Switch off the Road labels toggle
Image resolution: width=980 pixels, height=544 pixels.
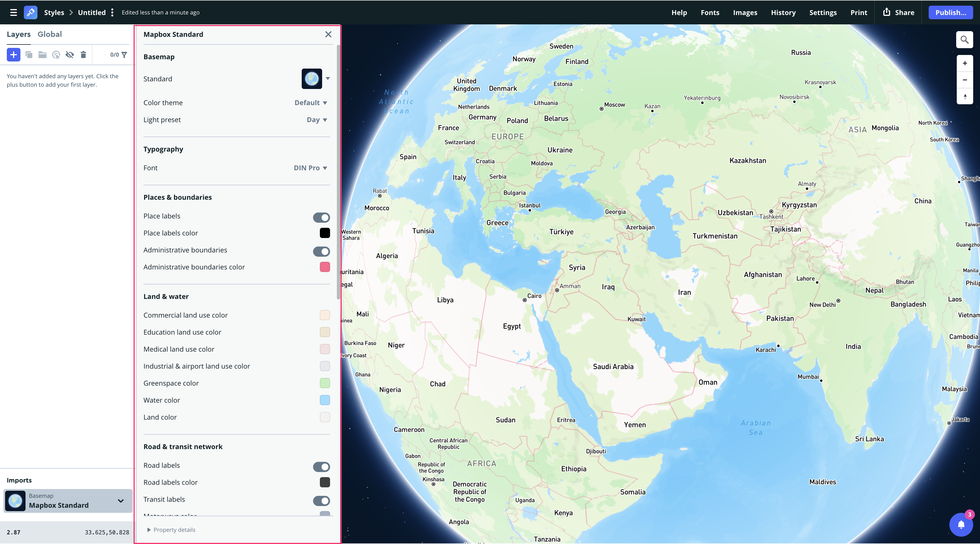321,466
